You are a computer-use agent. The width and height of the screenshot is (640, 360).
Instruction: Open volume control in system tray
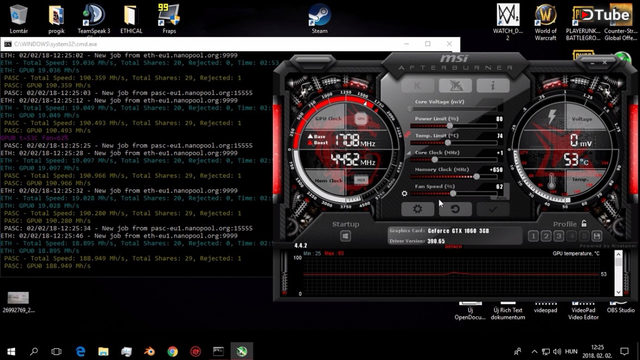coord(557,351)
